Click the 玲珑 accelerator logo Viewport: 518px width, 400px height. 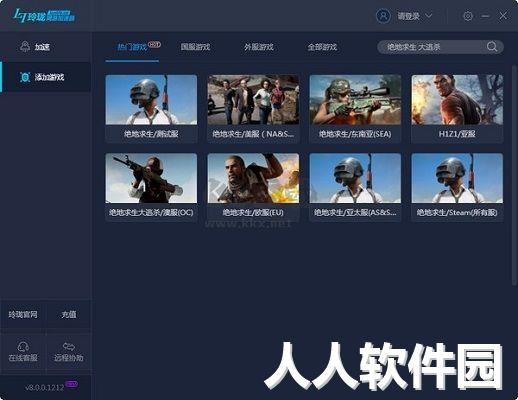[44, 15]
